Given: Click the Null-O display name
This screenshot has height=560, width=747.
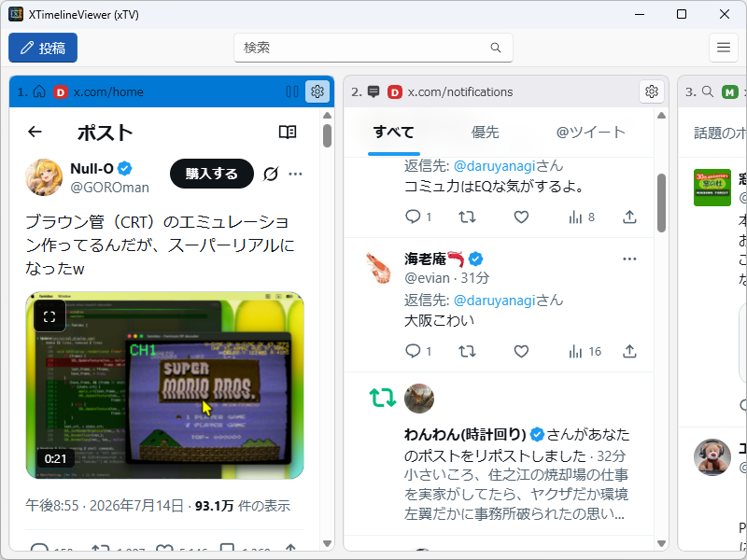Looking at the screenshot, I should click(x=92, y=169).
